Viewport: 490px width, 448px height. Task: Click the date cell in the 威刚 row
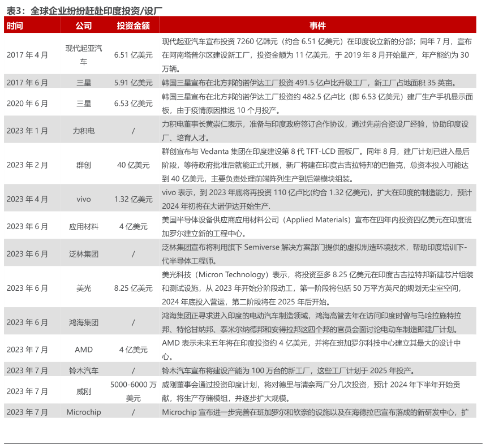click(27, 391)
